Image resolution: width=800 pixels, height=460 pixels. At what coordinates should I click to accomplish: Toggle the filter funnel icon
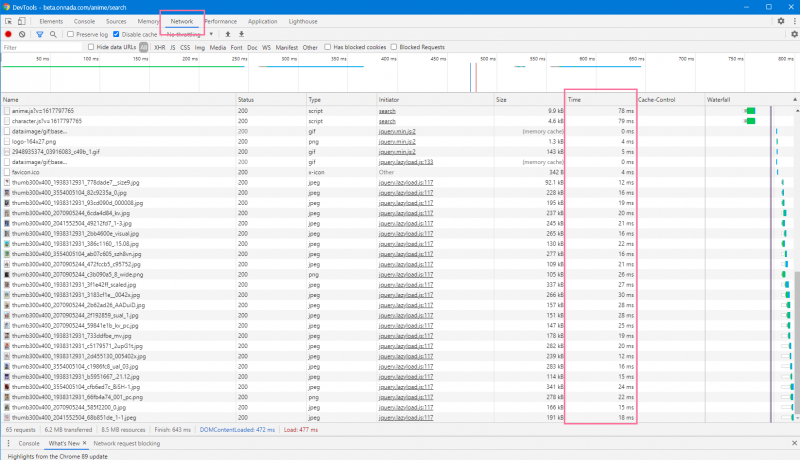[39, 34]
